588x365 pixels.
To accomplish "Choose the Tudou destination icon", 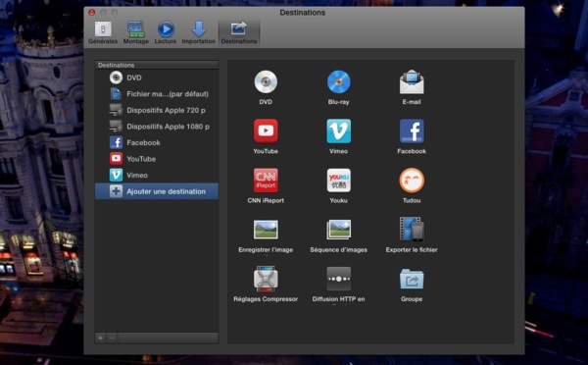I will click(x=412, y=181).
